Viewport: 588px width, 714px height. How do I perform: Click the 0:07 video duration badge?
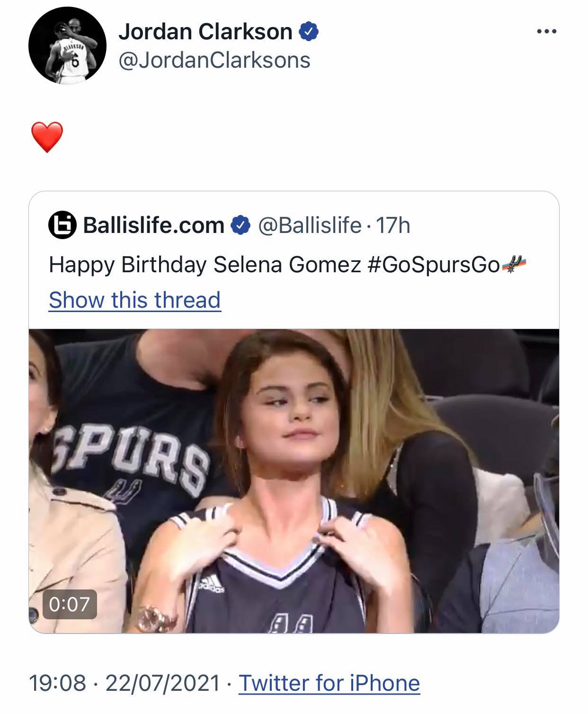tap(70, 604)
